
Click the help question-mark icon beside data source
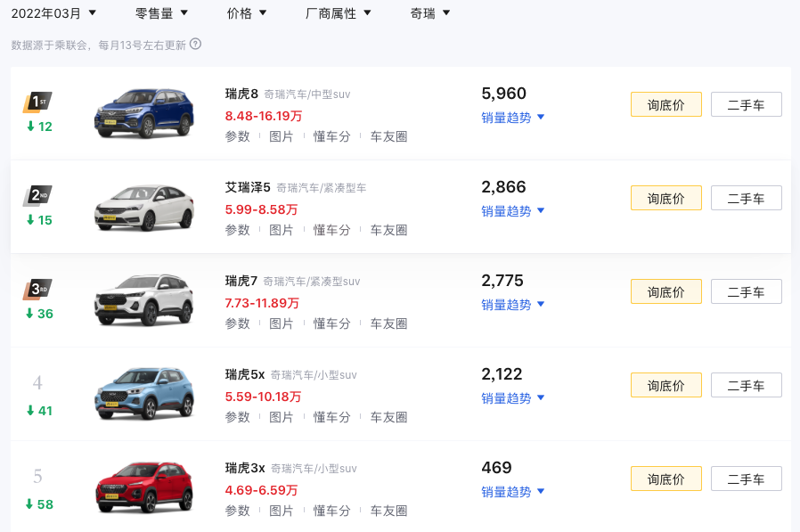[x=195, y=45]
